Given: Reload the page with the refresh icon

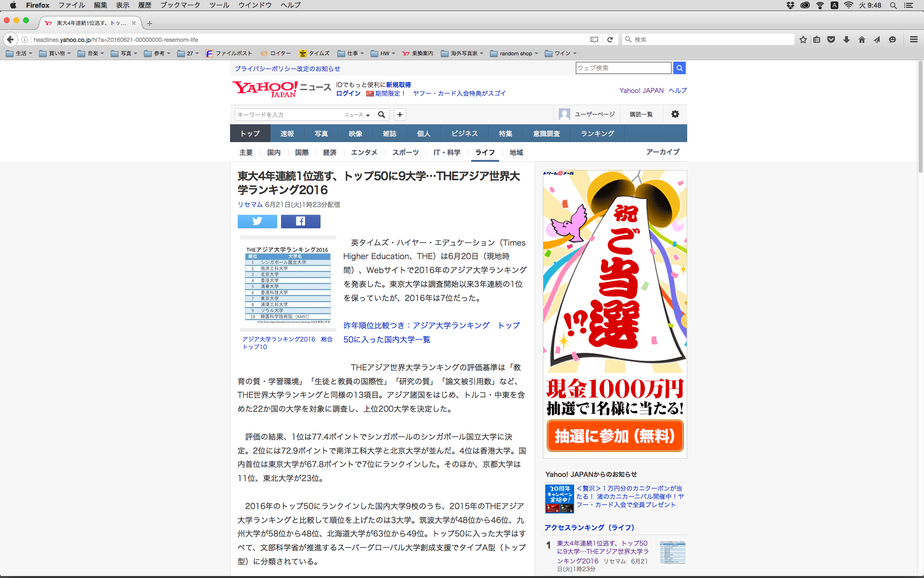Looking at the screenshot, I should (x=610, y=39).
